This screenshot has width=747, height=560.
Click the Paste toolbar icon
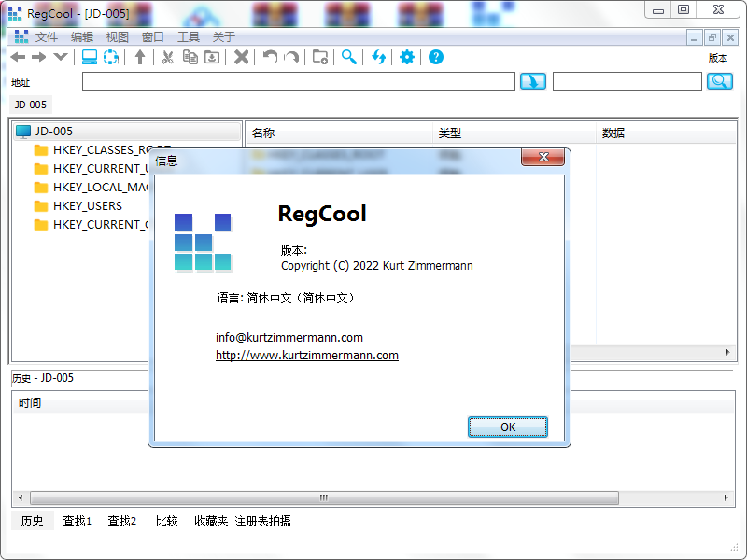point(212,57)
